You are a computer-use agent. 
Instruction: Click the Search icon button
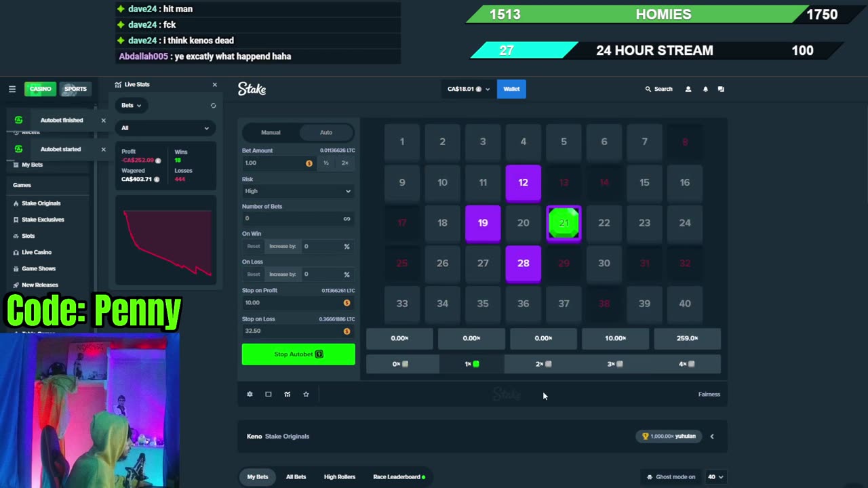[x=658, y=89]
